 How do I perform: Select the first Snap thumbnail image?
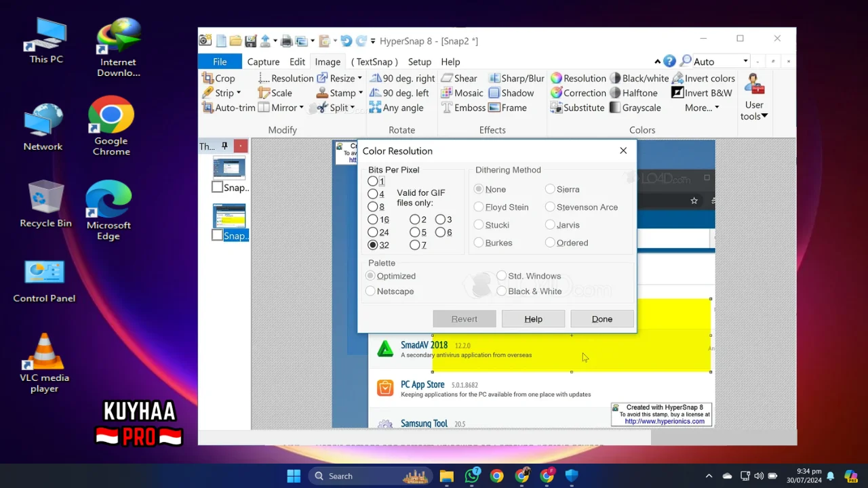229,168
